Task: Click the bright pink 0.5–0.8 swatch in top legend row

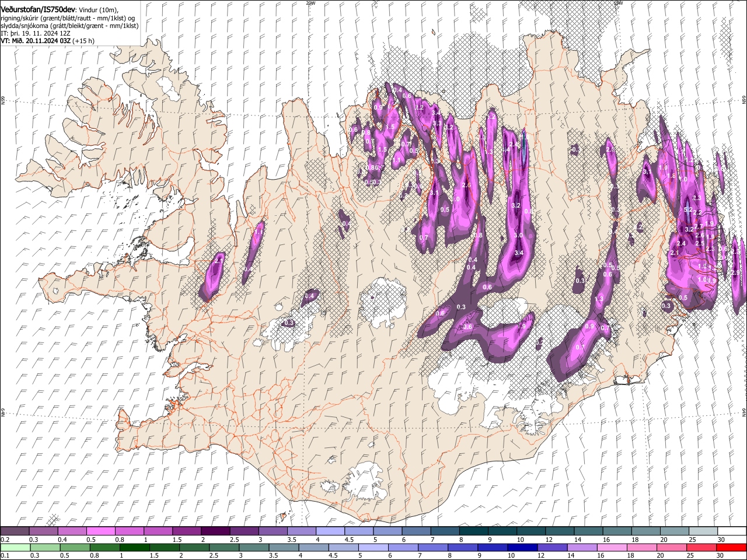Action: tap(100, 531)
